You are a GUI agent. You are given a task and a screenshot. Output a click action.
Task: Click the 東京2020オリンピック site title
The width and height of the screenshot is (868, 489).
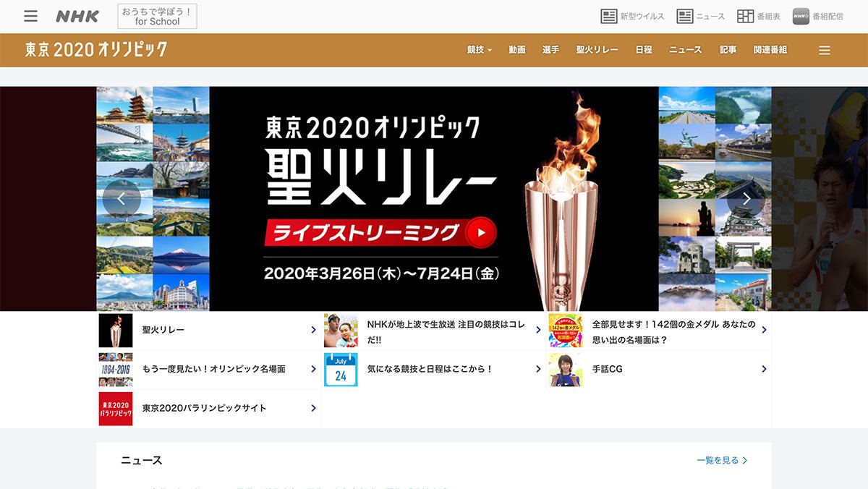(96, 50)
